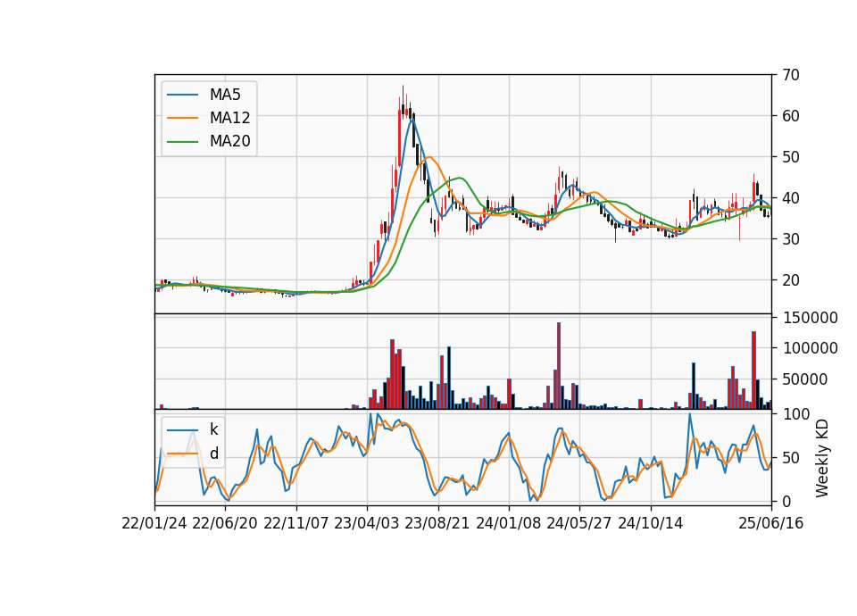857x616 pixels.
Task: Click the tallest volume bar near 24/05
Action: point(559,366)
